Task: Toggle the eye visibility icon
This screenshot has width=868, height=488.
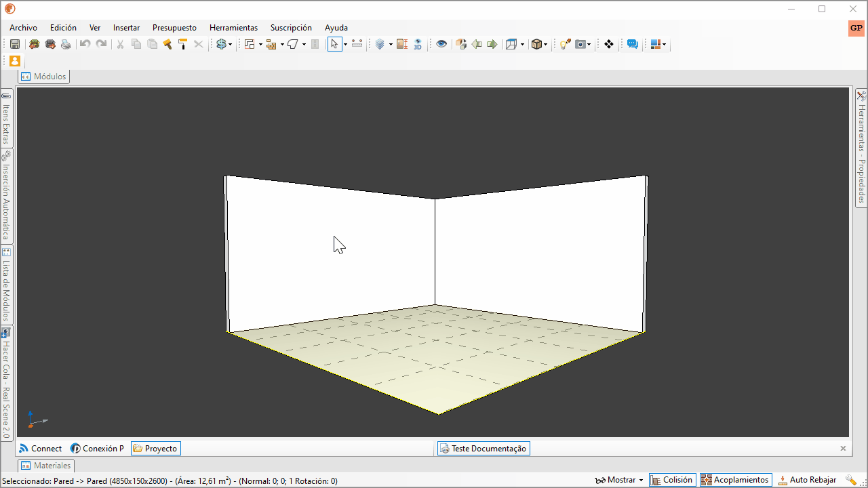Action: 441,44
